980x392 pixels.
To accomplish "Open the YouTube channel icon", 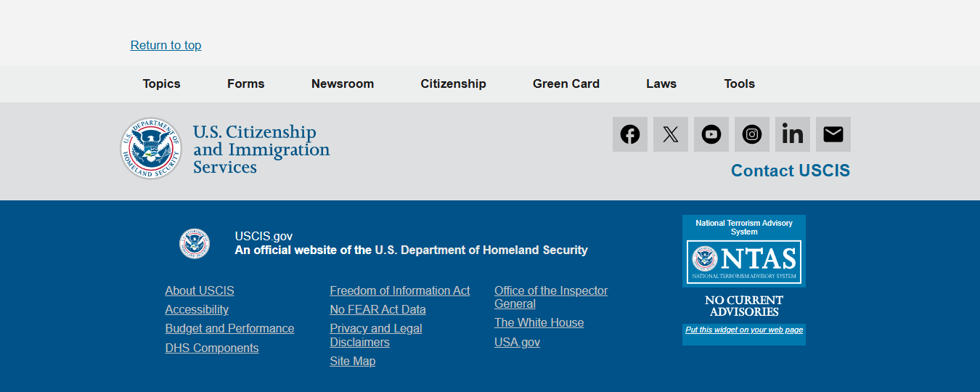I will [711, 134].
